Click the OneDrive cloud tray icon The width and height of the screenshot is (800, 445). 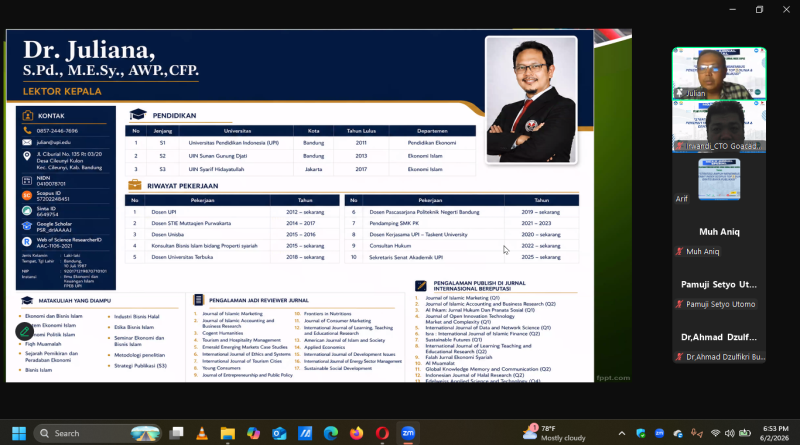pos(678,433)
